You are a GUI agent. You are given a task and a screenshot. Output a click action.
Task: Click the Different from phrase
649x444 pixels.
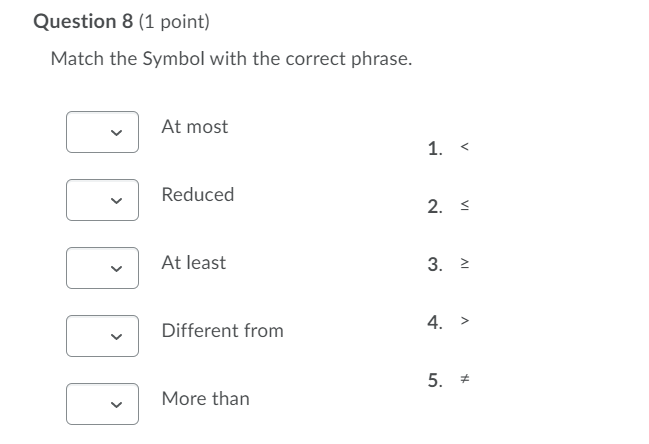tap(222, 331)
